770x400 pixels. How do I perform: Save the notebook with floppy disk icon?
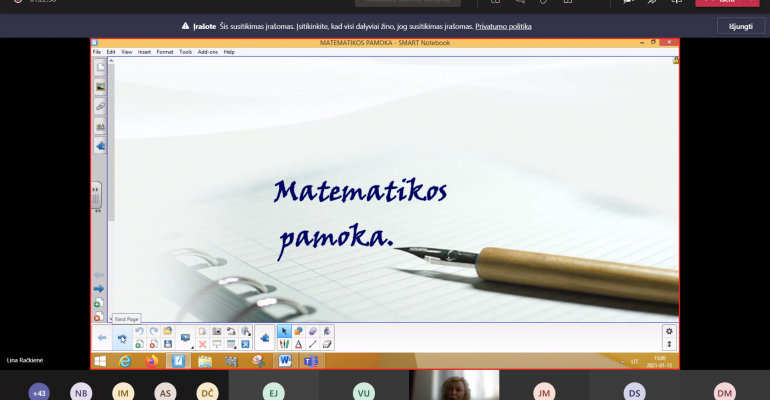168,344
